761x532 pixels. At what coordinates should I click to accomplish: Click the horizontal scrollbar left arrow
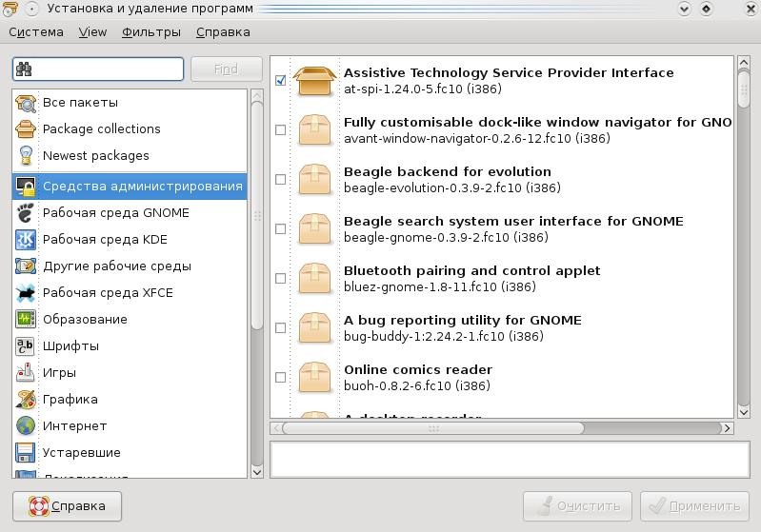coord(276,428)
